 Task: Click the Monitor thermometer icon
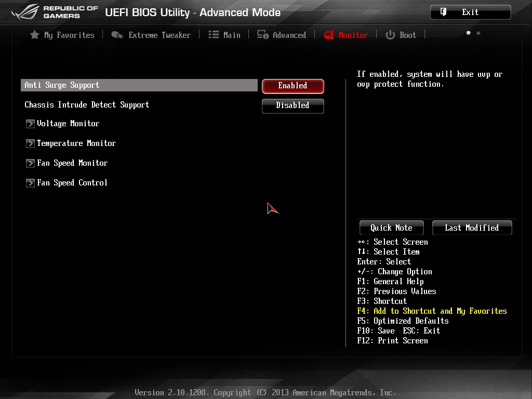click(329, 35)
